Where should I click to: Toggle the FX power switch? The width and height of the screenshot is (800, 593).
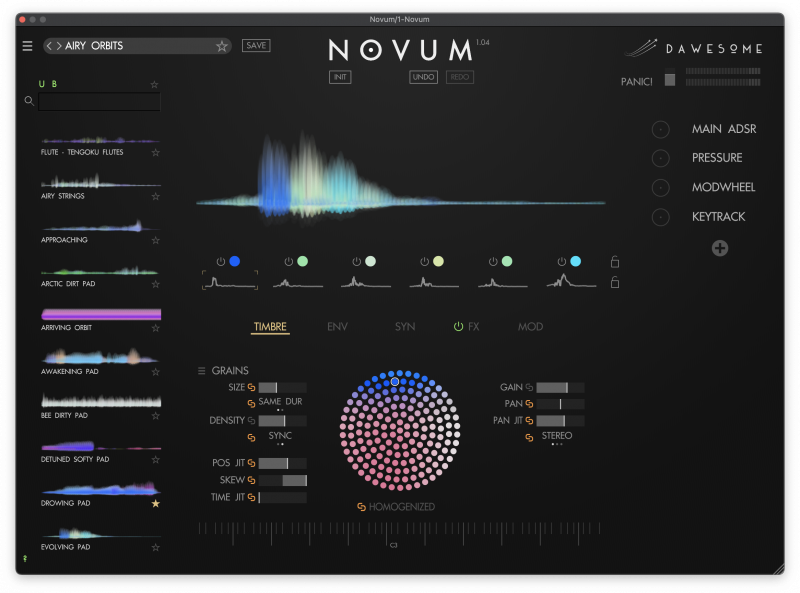coord(459,327)
